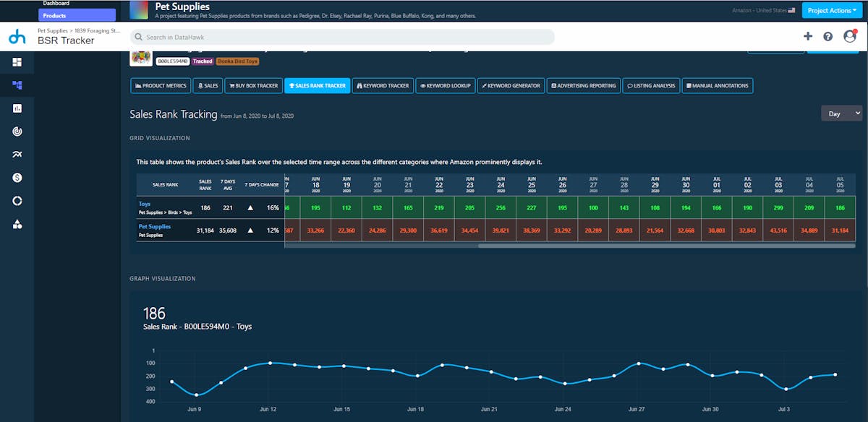Open the user profile avatar icon

(x=850, y=36)
